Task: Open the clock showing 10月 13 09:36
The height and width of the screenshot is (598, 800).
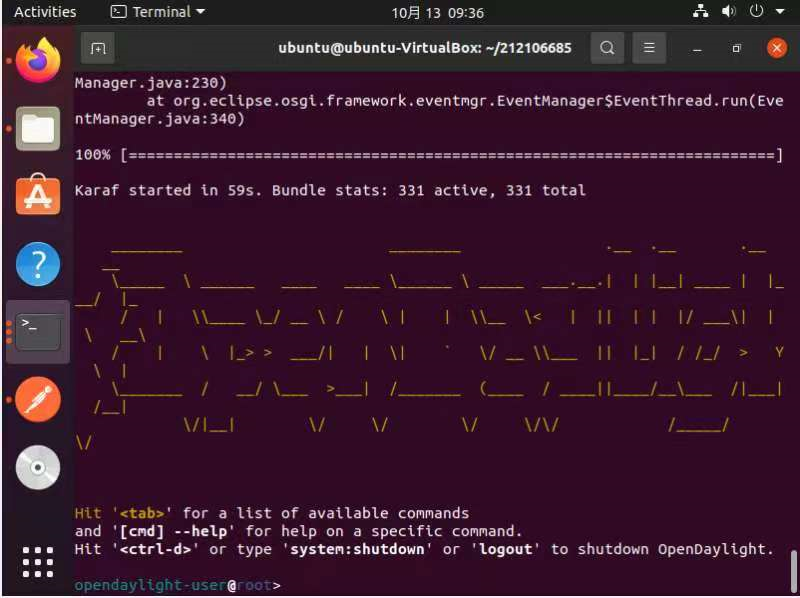Action: tap(437, 12)
